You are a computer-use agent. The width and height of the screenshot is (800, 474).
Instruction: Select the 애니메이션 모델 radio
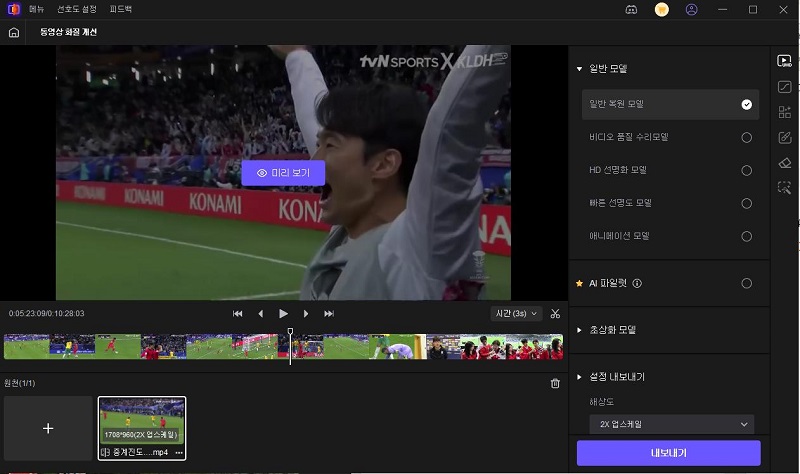pyautogui.click(x=746, y=236)
